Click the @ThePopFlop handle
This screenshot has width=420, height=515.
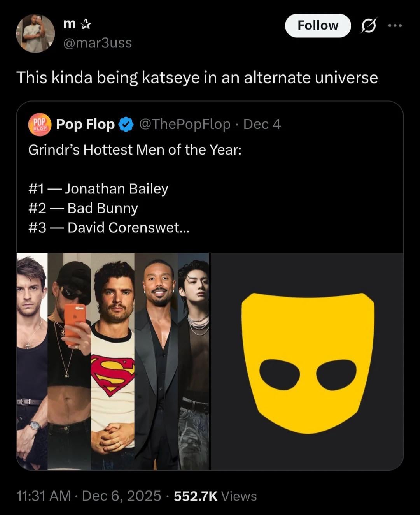tap(184, 125)
